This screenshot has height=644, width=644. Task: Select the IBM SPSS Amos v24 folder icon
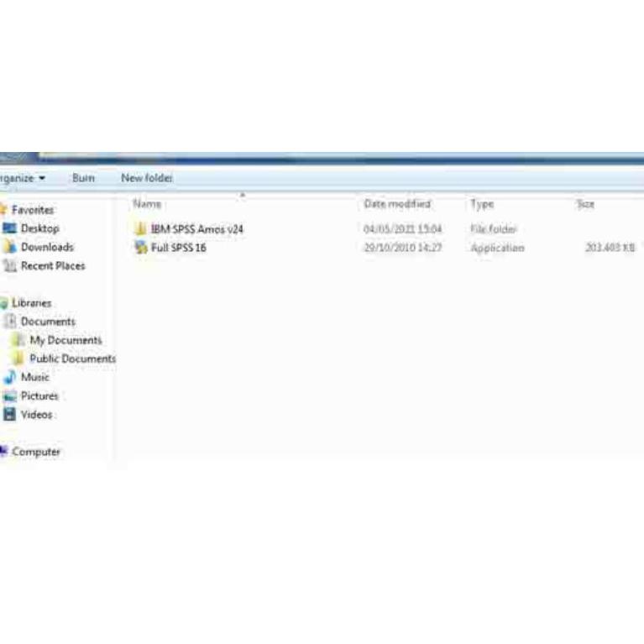(140, 228)
